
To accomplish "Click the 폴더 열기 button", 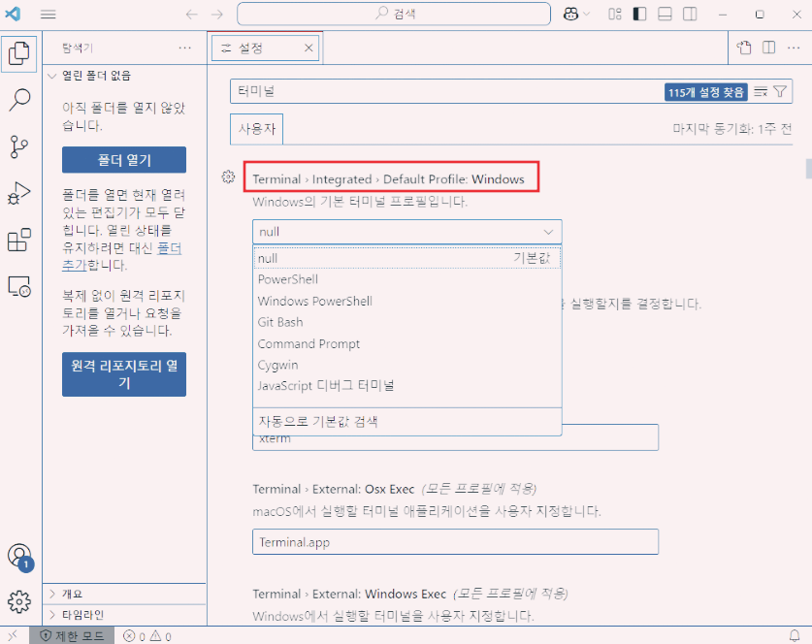I will coord(124,160).
